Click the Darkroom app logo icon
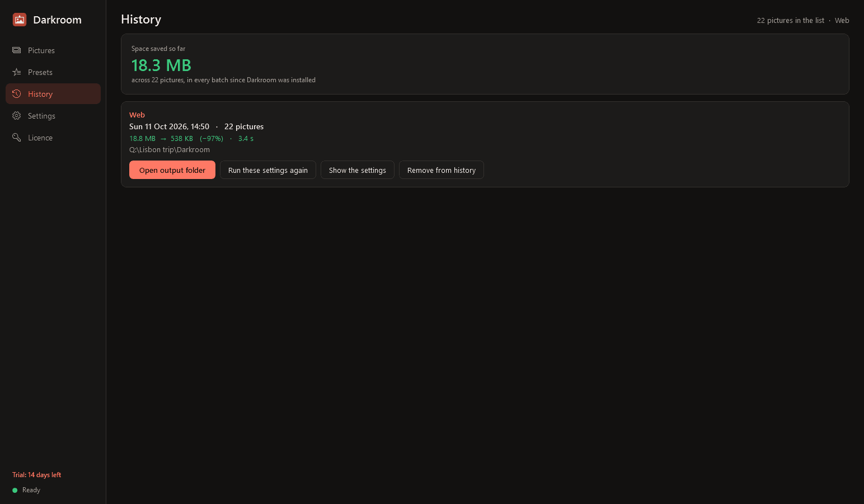This screenshot has width=864, height=504. [20, 20]
